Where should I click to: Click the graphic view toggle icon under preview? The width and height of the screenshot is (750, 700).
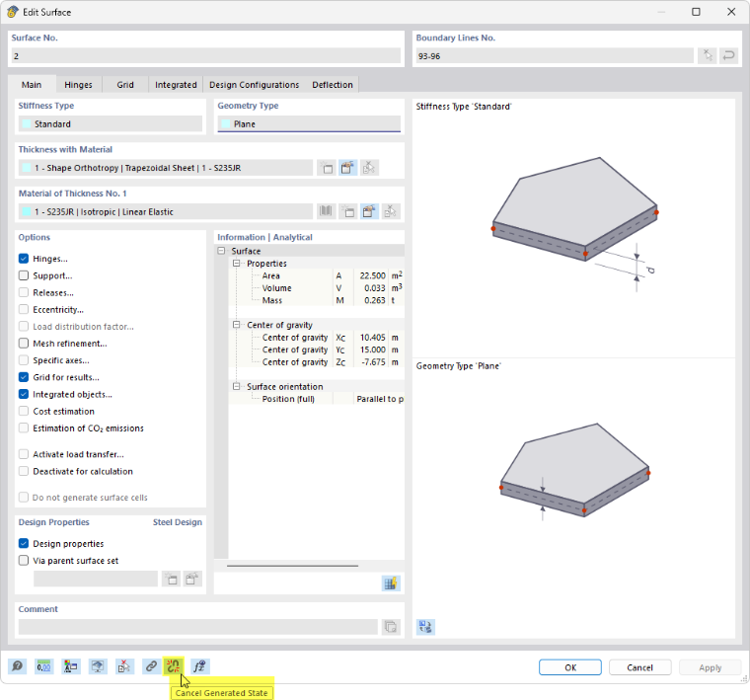[425, 627]
